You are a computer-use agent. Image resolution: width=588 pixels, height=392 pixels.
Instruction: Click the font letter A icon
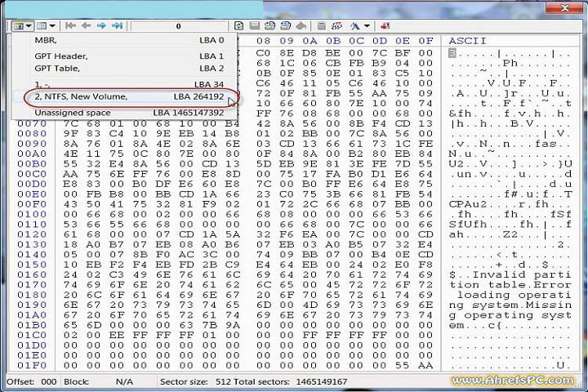[354, 26]
